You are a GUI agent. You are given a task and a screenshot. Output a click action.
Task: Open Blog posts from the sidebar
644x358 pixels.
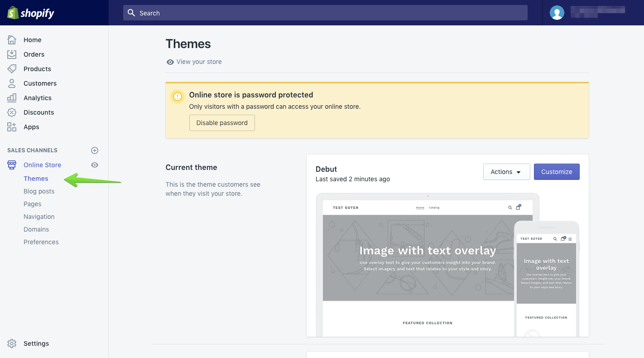tap(39, 191)
